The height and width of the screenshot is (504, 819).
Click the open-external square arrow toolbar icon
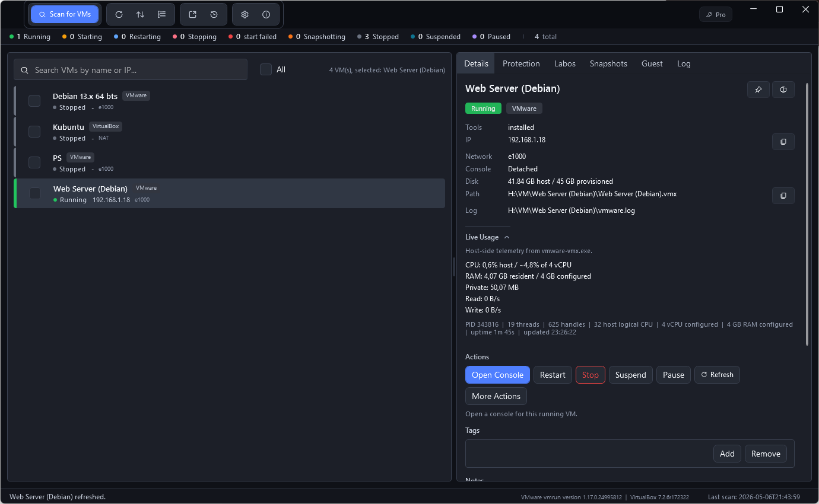192,14
